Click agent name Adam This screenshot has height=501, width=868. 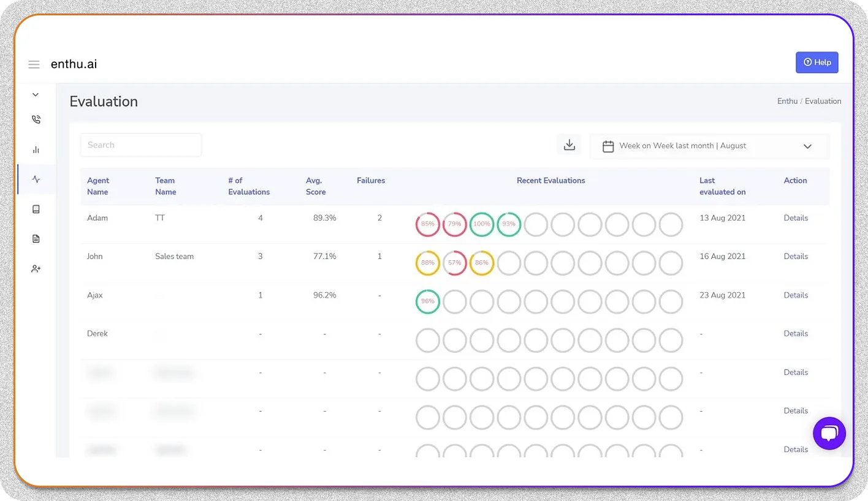click(97, 218)
